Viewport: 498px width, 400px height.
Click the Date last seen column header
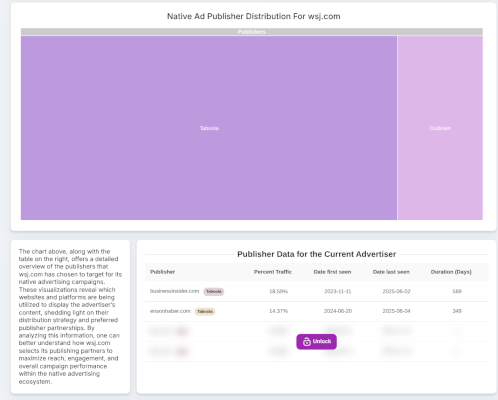[x=391, y=272]
